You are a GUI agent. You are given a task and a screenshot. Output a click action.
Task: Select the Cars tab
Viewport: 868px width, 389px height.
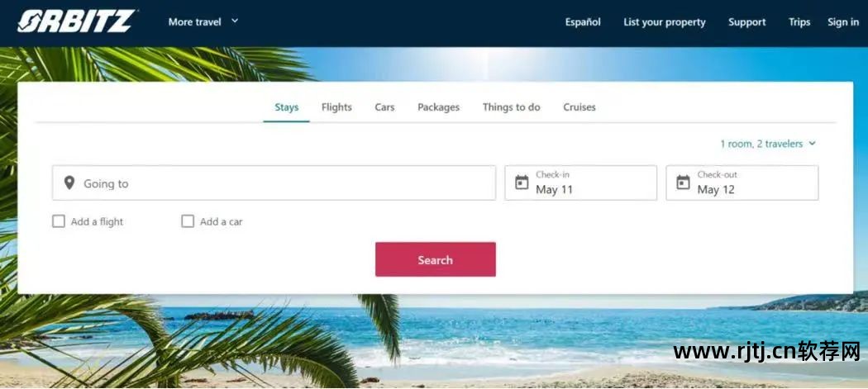point(384,107)
